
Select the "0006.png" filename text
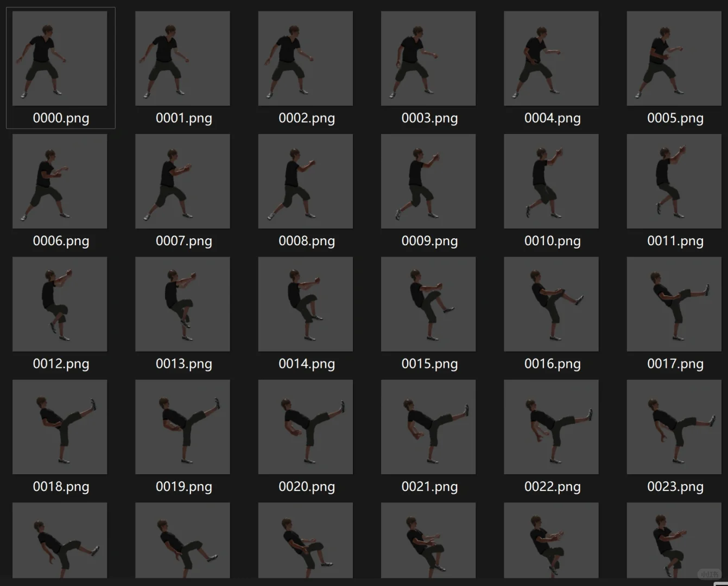[x=61, y=241]
